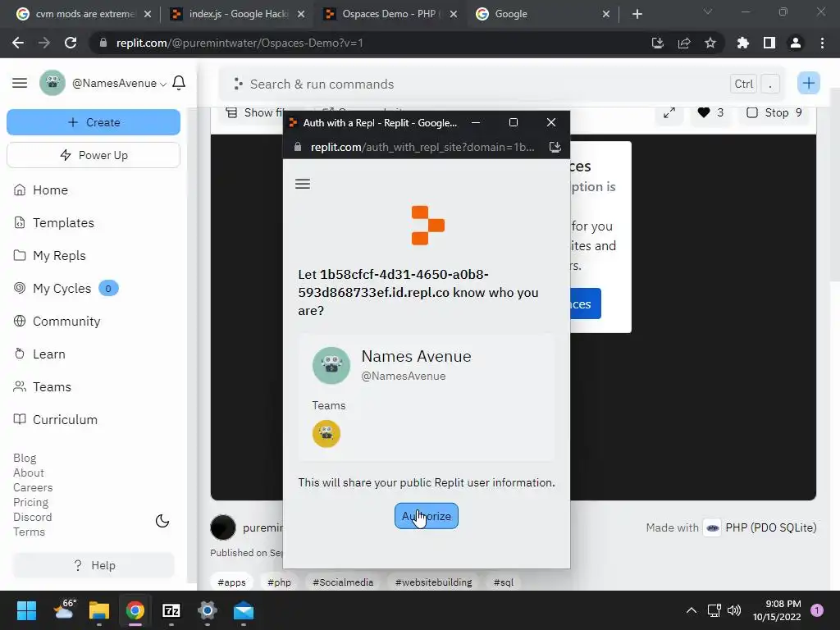Screen dimensions: 840x630
Task: Click the #apps tag
Action: click(232, 582)
